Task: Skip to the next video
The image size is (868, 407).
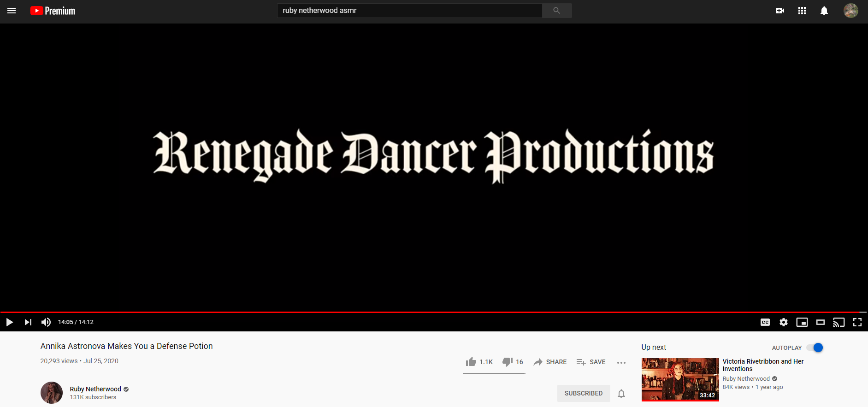Action: point(28,322)
